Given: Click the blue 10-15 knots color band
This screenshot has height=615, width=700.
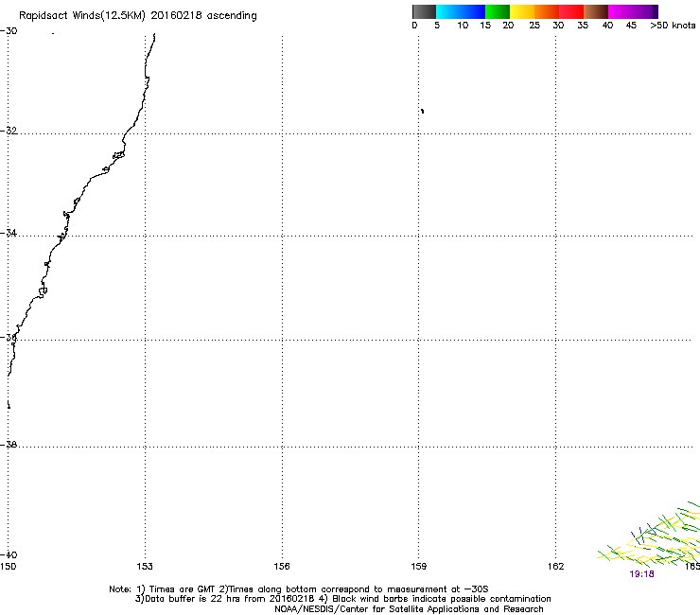Looking at the screenshot, I should point(473,11).
